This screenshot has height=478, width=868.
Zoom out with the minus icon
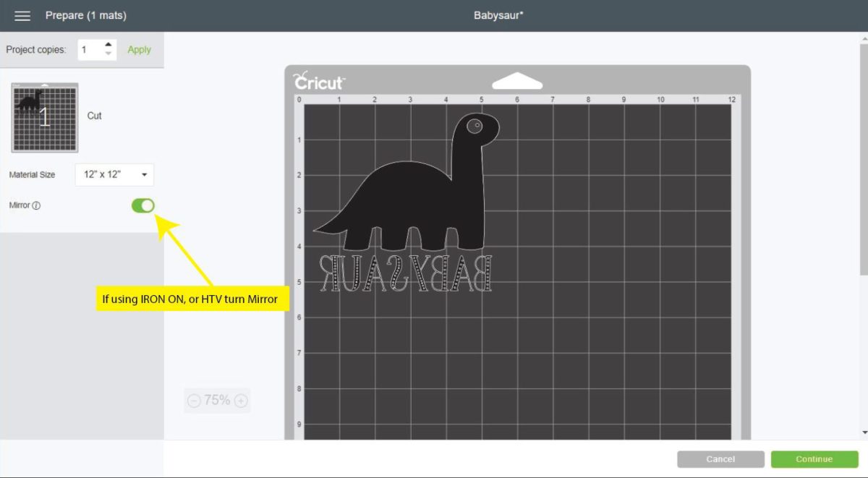point(193,401)
